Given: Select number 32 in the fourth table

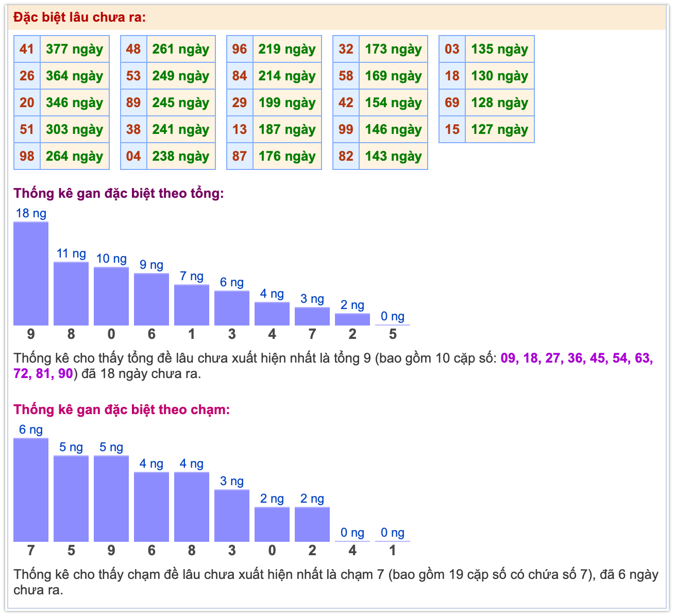Looking at the screenshot, I should coord(346,49).
